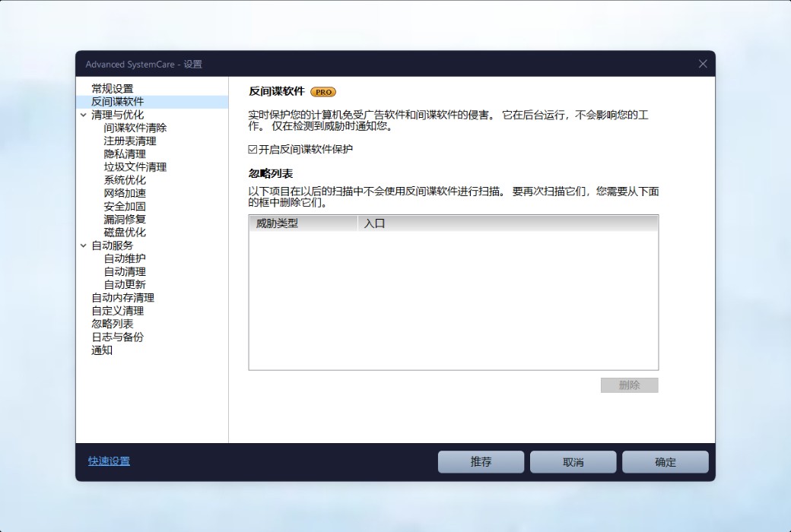This screenshot has height=532, width=791.
Task: Open 自动清理 settings
Action: tap(125, 272)
